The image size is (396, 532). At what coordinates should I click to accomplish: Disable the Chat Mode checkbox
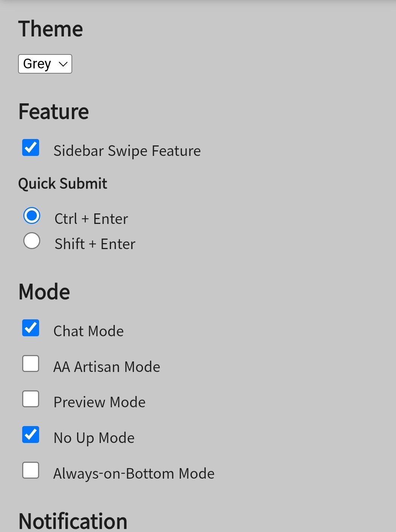coord(31,328)
